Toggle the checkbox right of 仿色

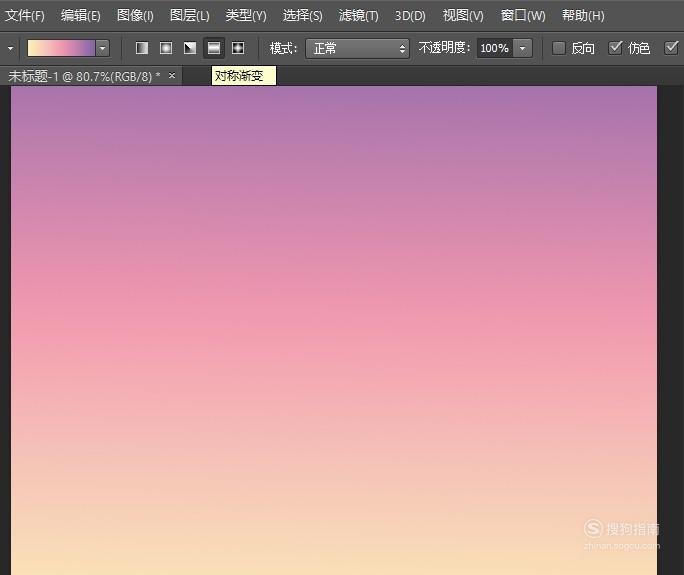(x=671, y=48)
